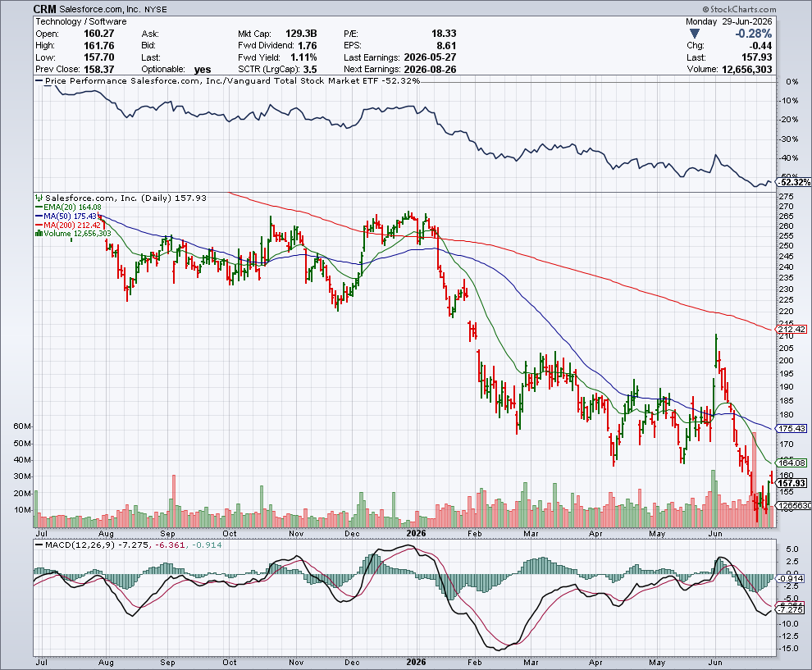Click the Last Earnings date 2026-05-27

pyautogui.click(x=430, y=57)
